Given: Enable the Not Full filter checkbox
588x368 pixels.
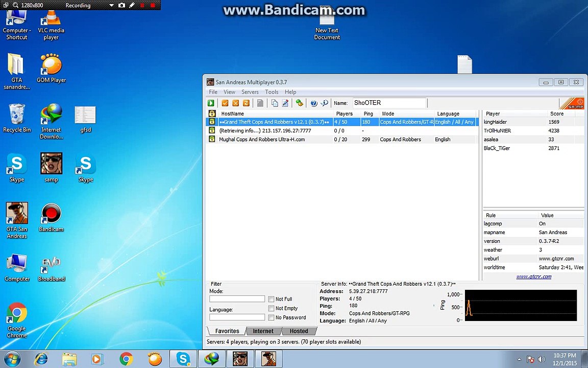Looking at the screenshot, I should tap(271, 300).
